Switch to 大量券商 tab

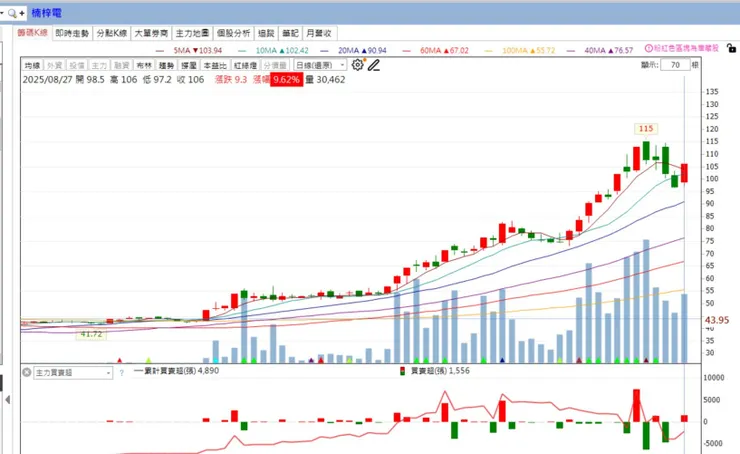point(151,33)
